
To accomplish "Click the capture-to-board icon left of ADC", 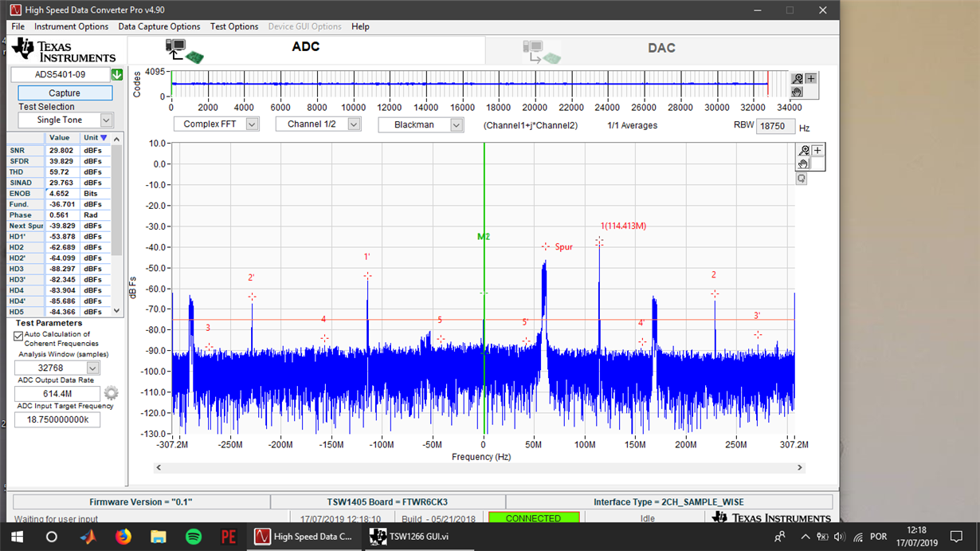I will click(x=184, y=50).
